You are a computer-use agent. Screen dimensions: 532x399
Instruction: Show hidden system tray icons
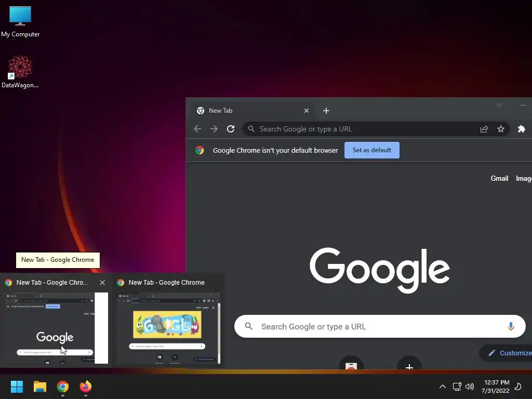(443, 387)
